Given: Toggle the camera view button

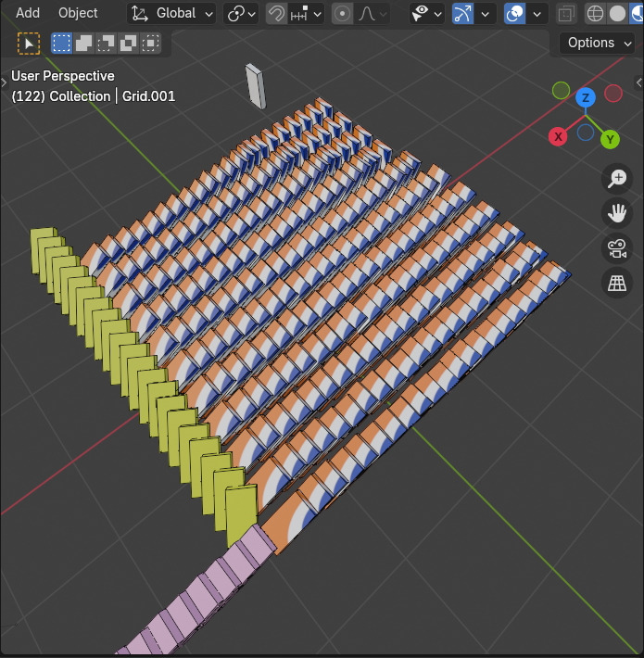Looking at the screenshot, I should tap(617, 248).
